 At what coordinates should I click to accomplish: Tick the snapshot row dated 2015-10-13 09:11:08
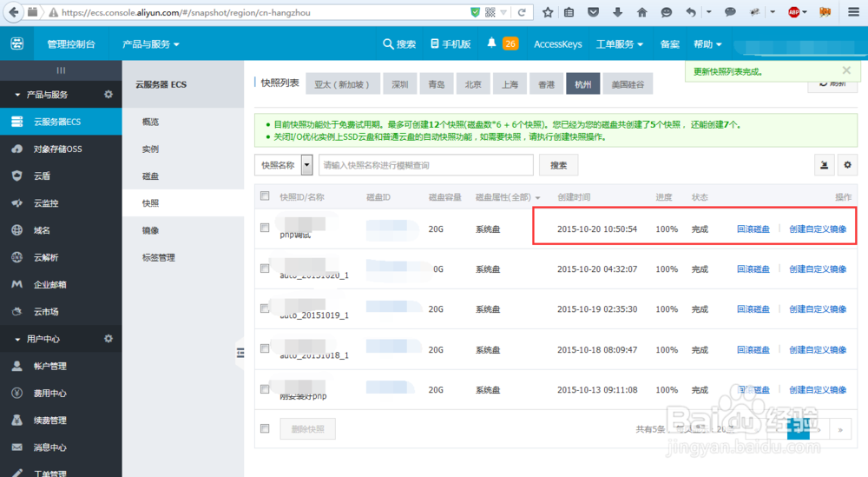[265, 389]
